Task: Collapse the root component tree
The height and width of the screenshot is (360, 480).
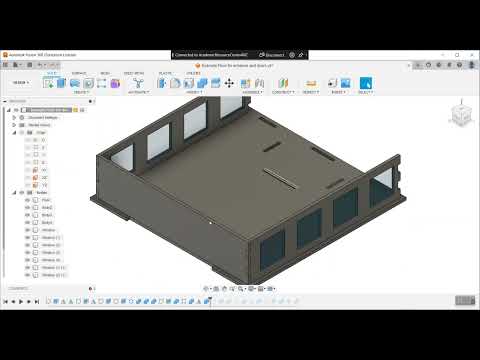Action: [9, 110]
